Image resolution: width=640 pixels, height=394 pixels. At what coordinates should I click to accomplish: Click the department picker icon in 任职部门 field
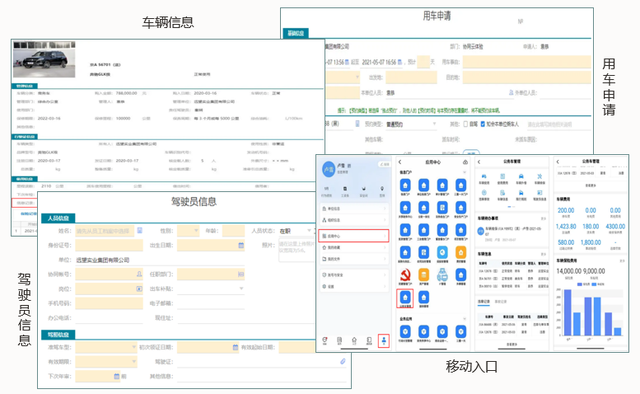coord(241,274)
